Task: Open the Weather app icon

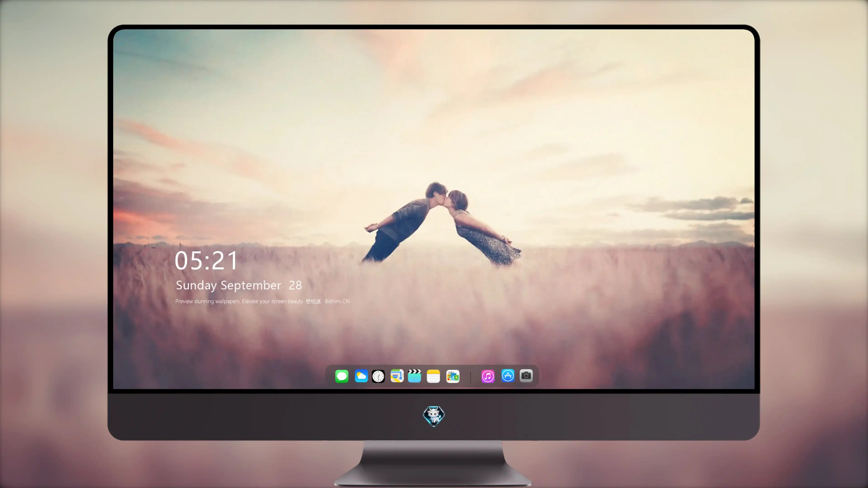Action: [361, 376]
